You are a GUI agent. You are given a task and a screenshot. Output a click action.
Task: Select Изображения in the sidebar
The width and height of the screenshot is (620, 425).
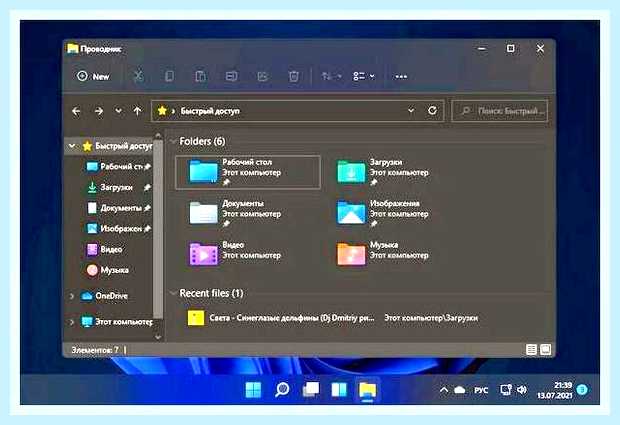[x=118, y=229]
